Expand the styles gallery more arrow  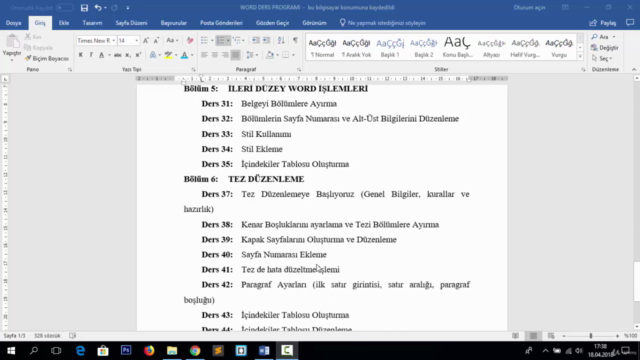click(x=580, y=57)
